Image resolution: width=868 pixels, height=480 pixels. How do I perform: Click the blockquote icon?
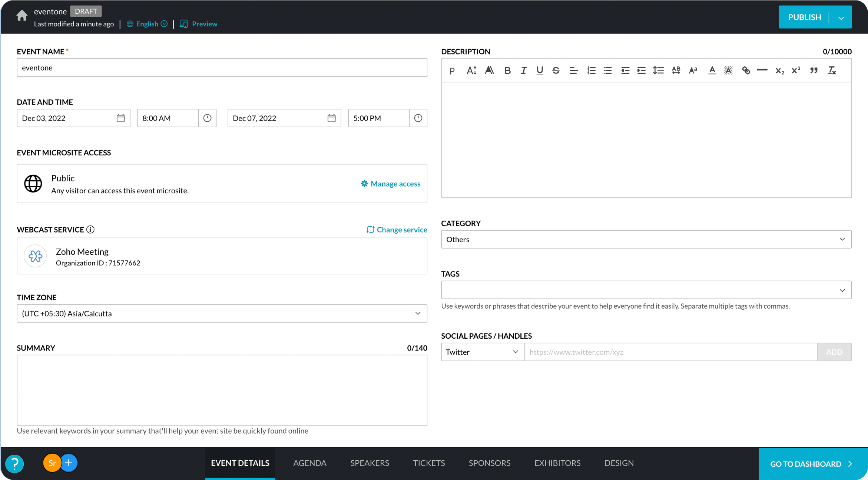814,70
